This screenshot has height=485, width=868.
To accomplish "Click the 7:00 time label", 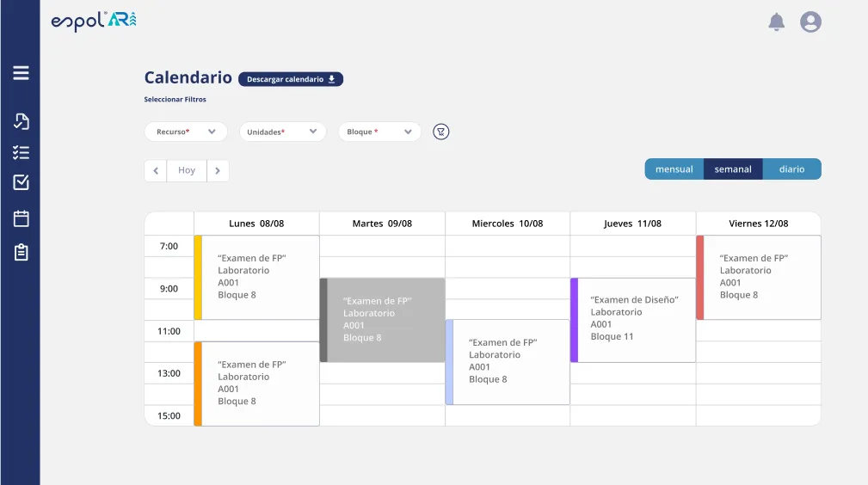I will click(169, 247).
